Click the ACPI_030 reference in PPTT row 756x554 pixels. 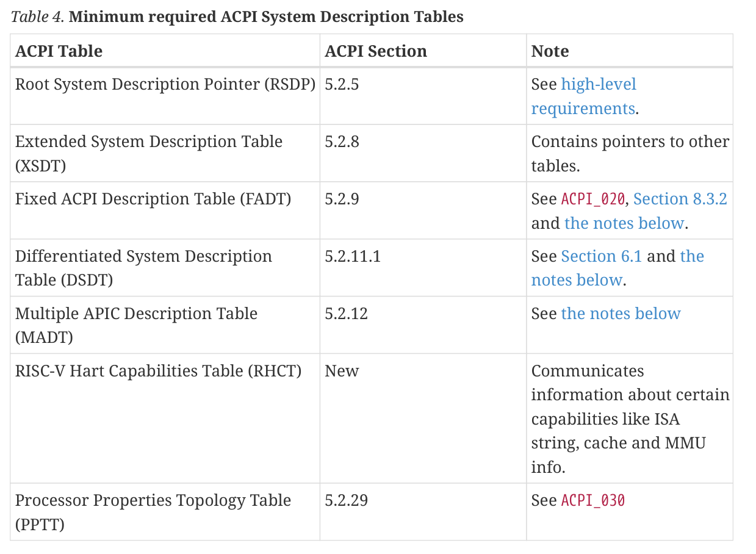pyautogui.click(x=592, y=501)
